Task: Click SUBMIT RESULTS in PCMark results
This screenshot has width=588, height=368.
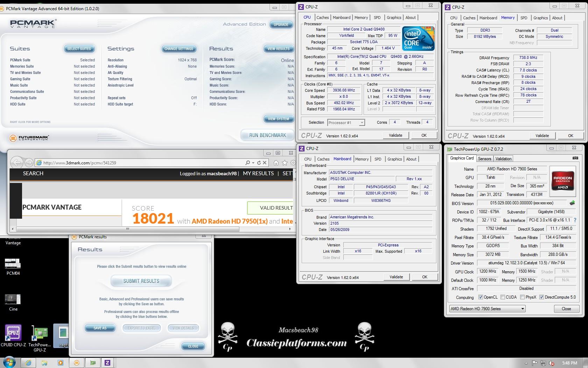Action: (x=141, y=281)
